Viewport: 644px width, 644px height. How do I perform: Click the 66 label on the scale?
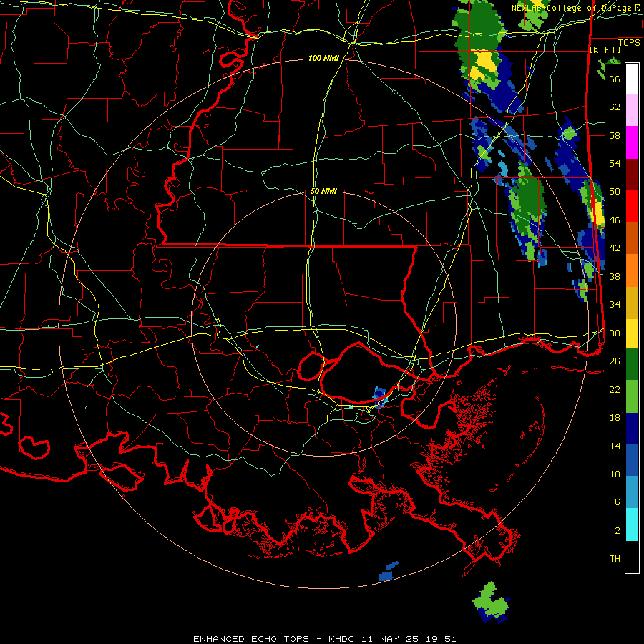click(615, 79)
